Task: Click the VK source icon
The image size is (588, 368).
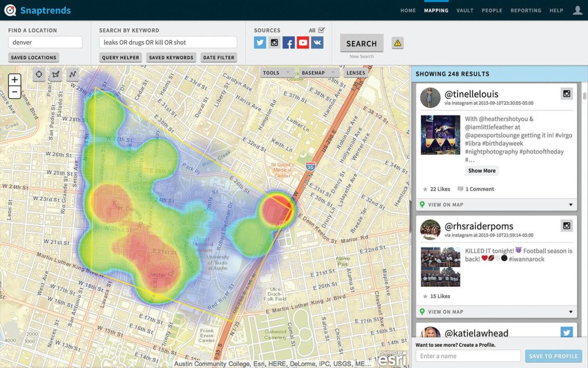Action: click(317, 43)
